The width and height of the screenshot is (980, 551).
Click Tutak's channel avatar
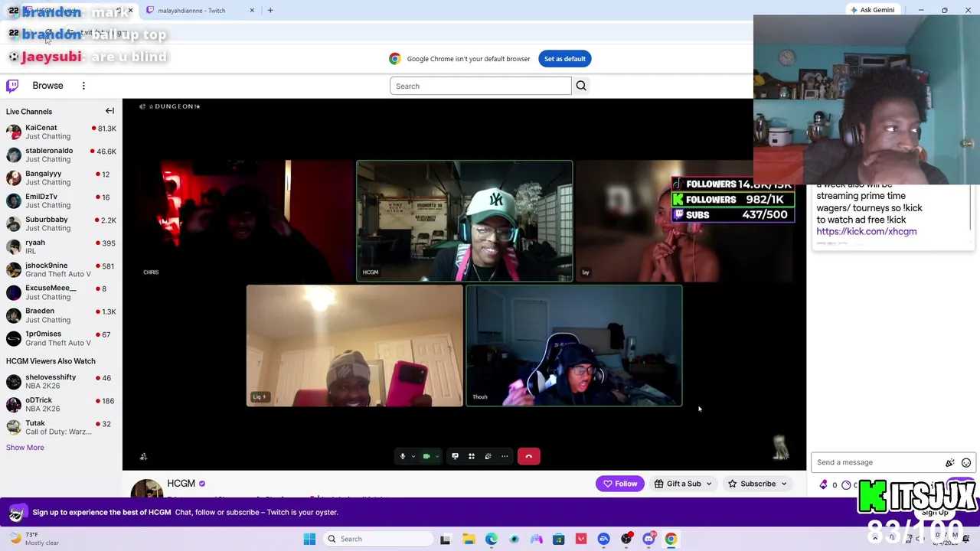(x=13, y=427)
